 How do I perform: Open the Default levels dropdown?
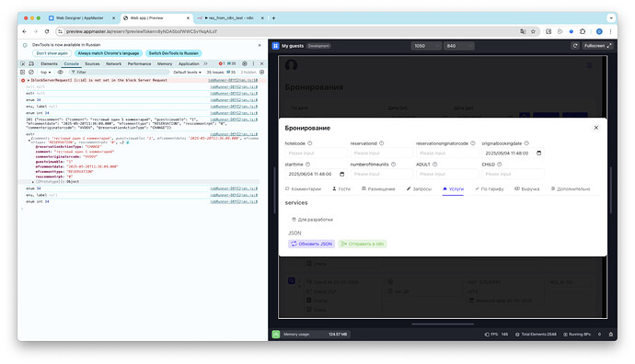click(187, 72)
